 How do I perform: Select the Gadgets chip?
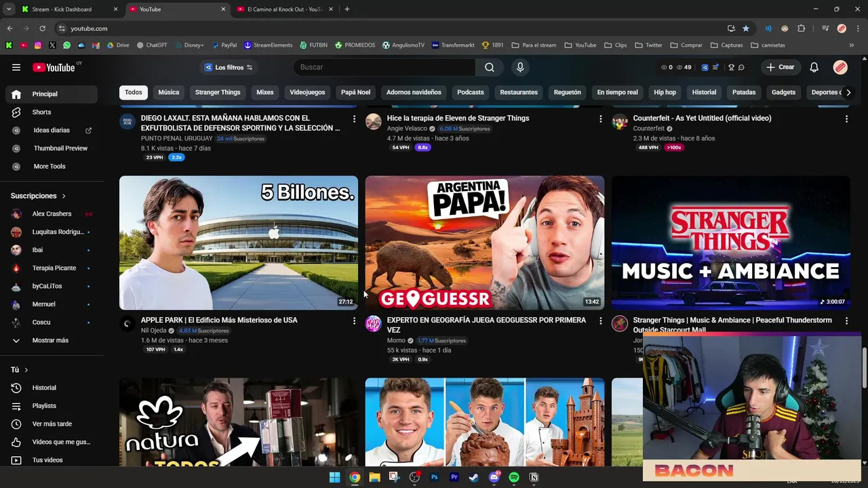[x=783, y=92]
